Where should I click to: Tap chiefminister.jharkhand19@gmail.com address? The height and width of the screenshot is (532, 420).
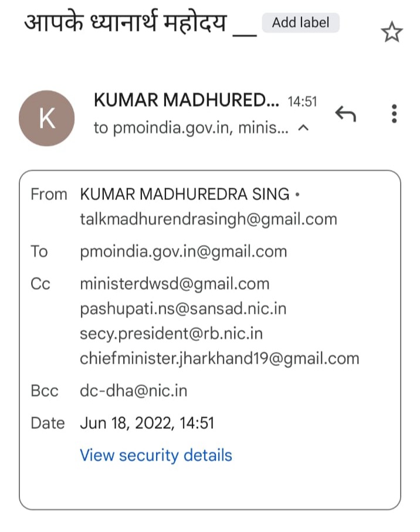pyautogui.click(x=219, y=358)
